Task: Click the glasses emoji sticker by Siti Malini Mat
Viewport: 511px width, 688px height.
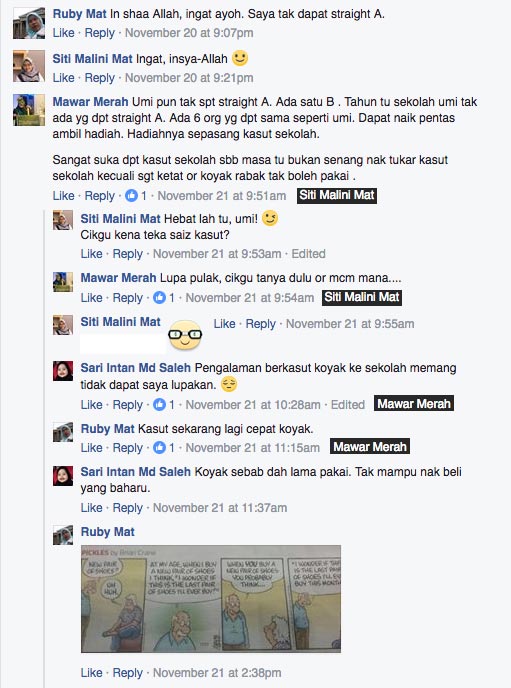Action: coord(185,335)
